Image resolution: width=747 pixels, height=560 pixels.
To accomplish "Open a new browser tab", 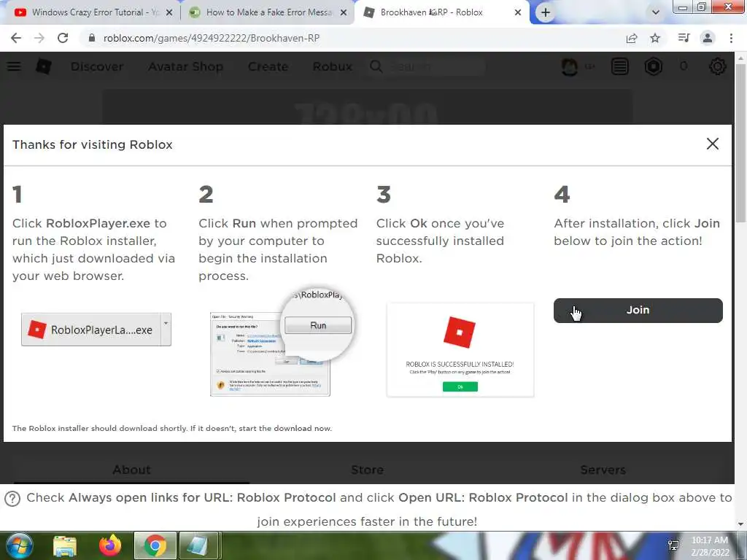I will pos(546,13).
